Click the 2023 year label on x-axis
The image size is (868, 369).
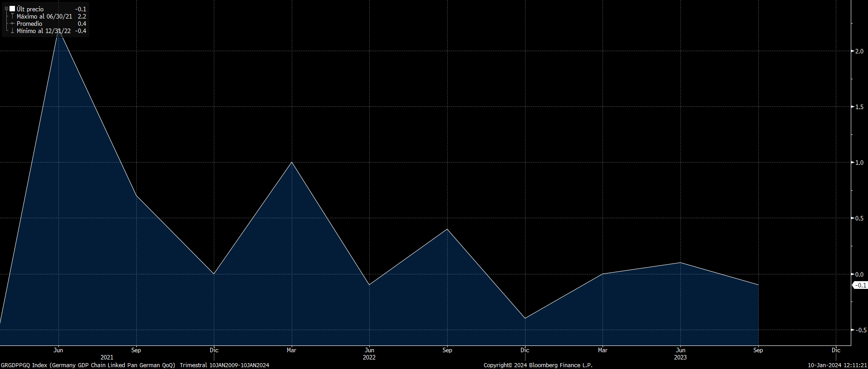[680, 357]
